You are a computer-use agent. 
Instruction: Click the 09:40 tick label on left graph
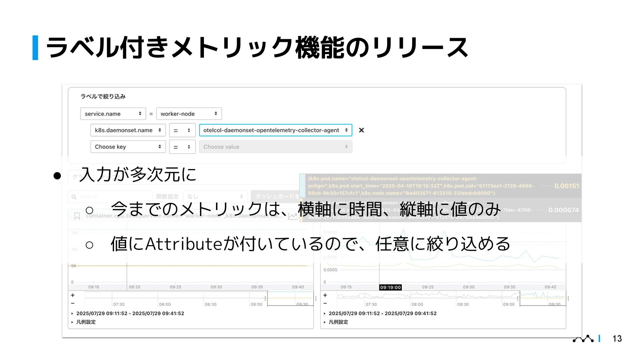coord(298,287)
